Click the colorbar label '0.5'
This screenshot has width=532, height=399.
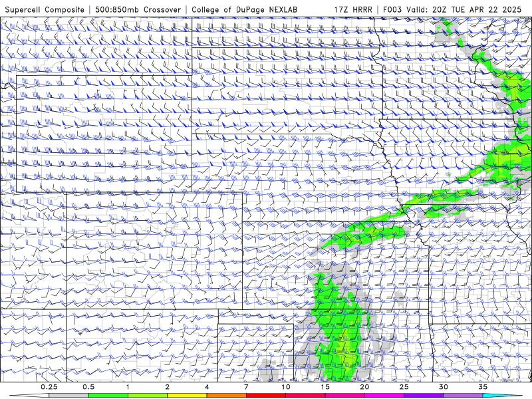click(88, 387)
